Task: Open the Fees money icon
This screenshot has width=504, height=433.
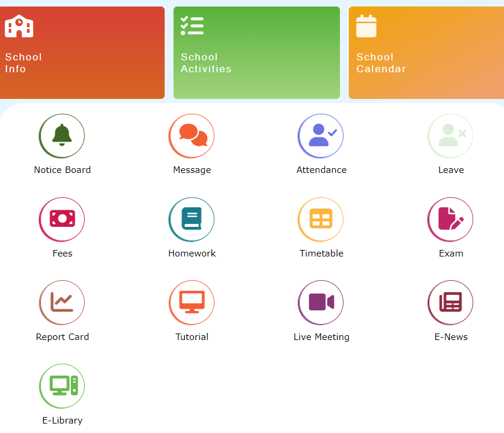Action: point(62,220)
